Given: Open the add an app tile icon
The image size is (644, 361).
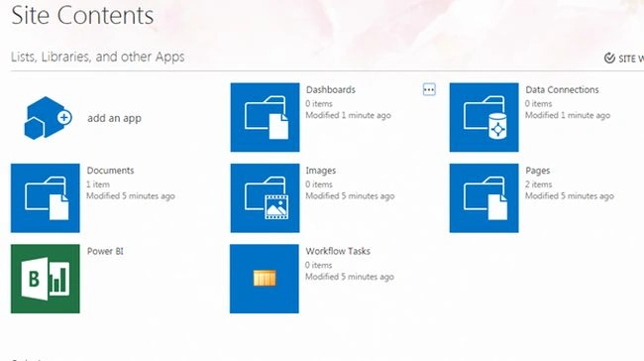Looking at the screenshot, I should point(48,118).
